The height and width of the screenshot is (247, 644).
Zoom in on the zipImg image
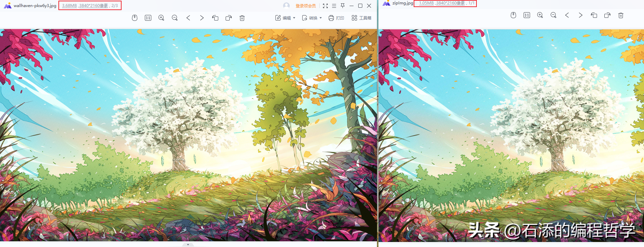[540, 15]
